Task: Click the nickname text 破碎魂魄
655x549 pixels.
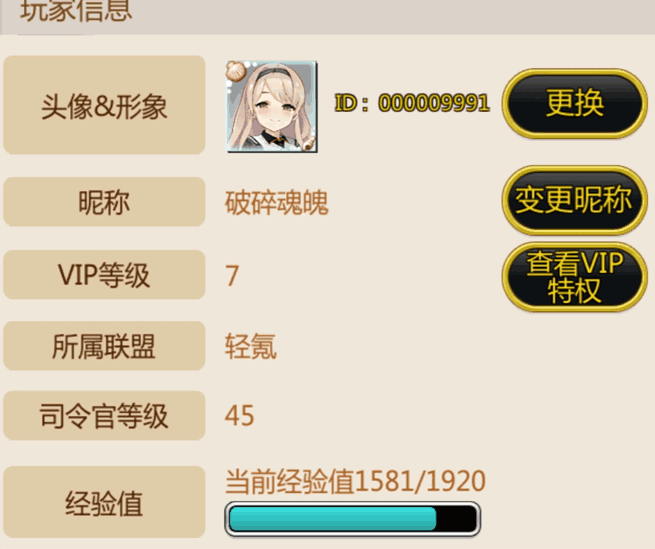Action: [277, 203]
